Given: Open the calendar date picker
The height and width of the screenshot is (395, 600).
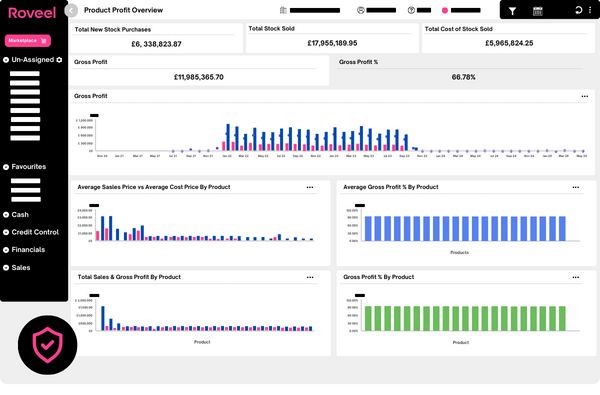Looking at the screenshot, I should tap(538, 11).
